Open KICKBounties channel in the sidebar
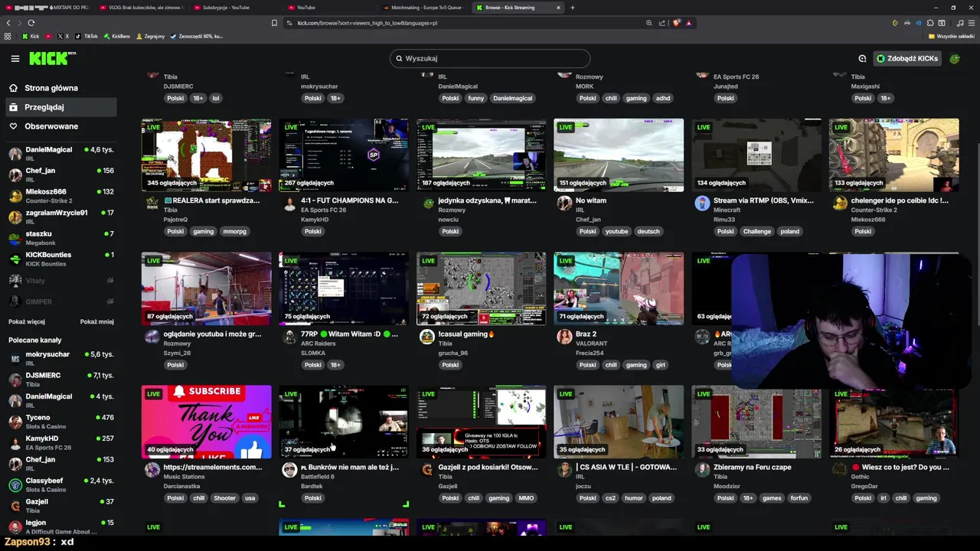The image size is (980, 551). pos(60,259)
